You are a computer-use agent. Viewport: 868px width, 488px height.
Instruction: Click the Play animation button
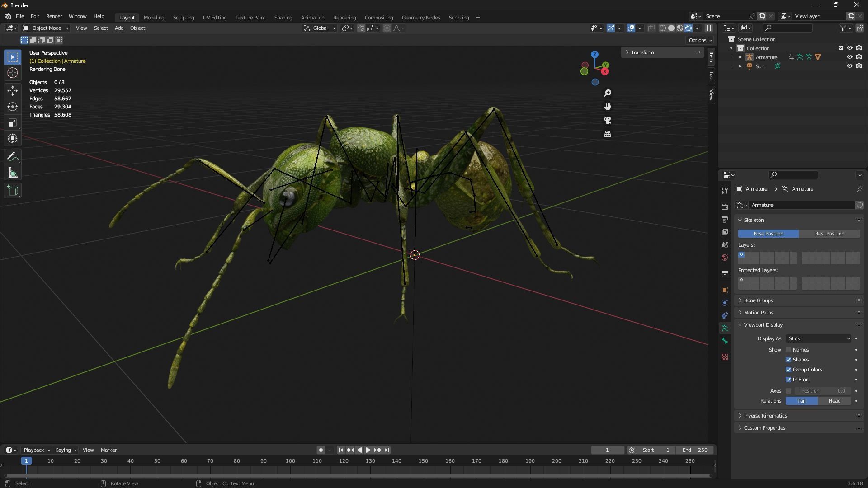[368, 450]
